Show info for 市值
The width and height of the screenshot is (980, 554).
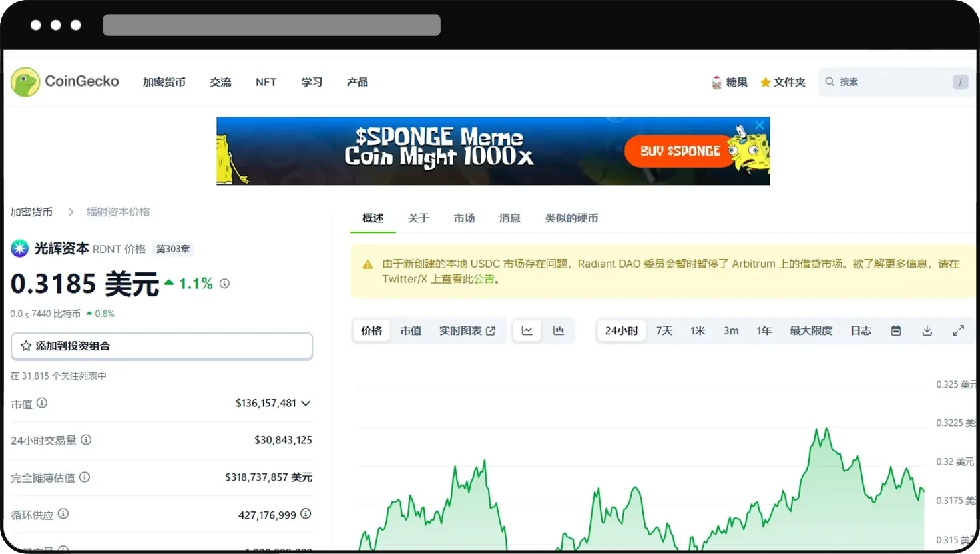[x=42, y=403]
